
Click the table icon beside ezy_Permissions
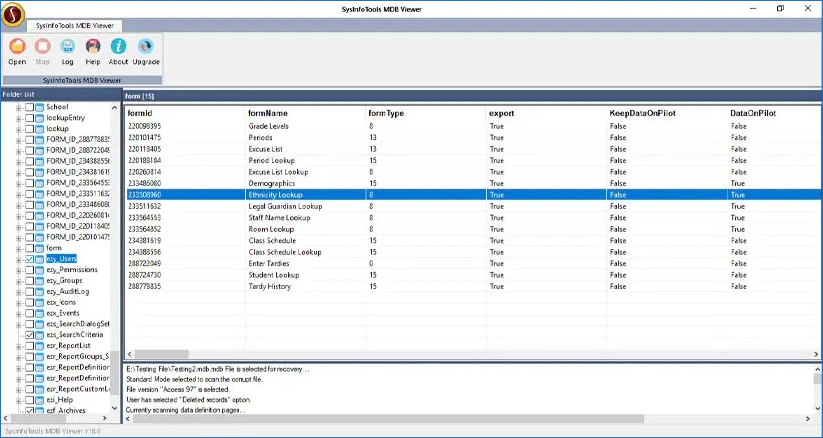point(40,270)
